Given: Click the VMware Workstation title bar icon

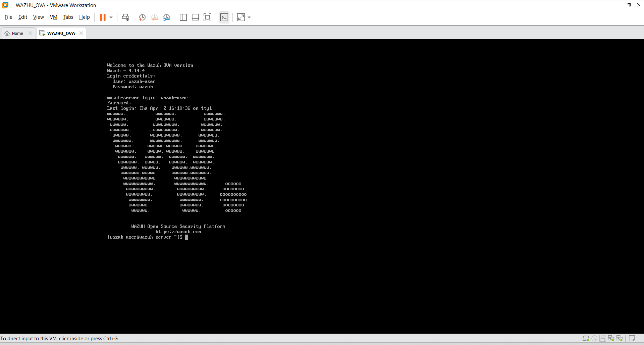Looking at the screenshot, I should [5, 5].
